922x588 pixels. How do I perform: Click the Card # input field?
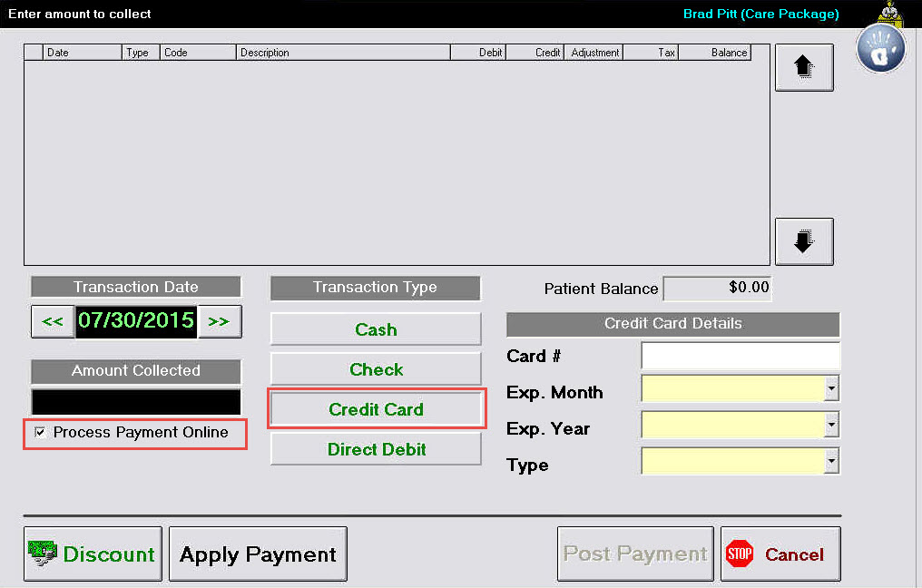[740, 356]
